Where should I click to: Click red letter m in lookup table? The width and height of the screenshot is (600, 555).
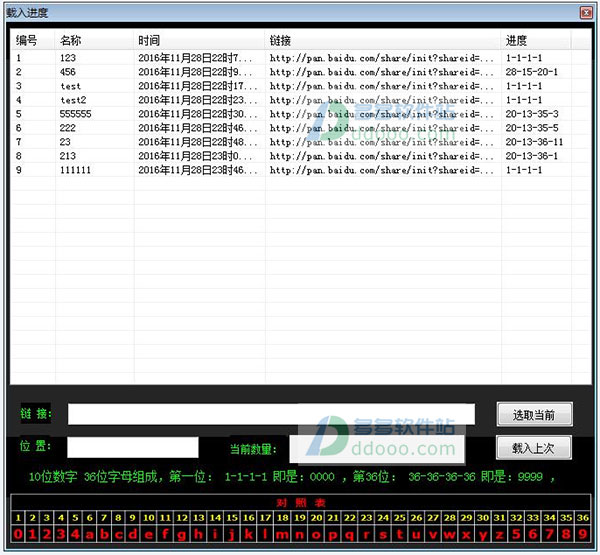pyautogui.click(x=282, y=534)
